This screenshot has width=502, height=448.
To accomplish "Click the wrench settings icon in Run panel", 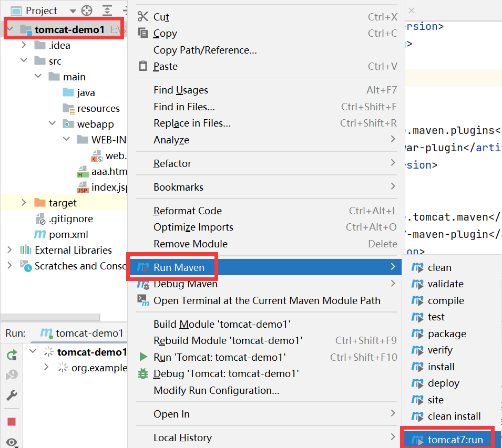I will click(x=12, y=395).
